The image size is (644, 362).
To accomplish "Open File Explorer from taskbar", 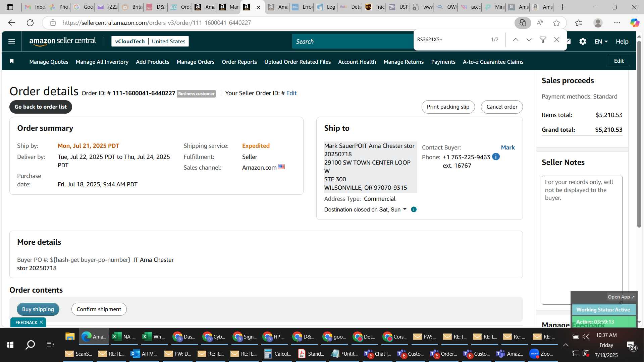I will pos(70,337).
